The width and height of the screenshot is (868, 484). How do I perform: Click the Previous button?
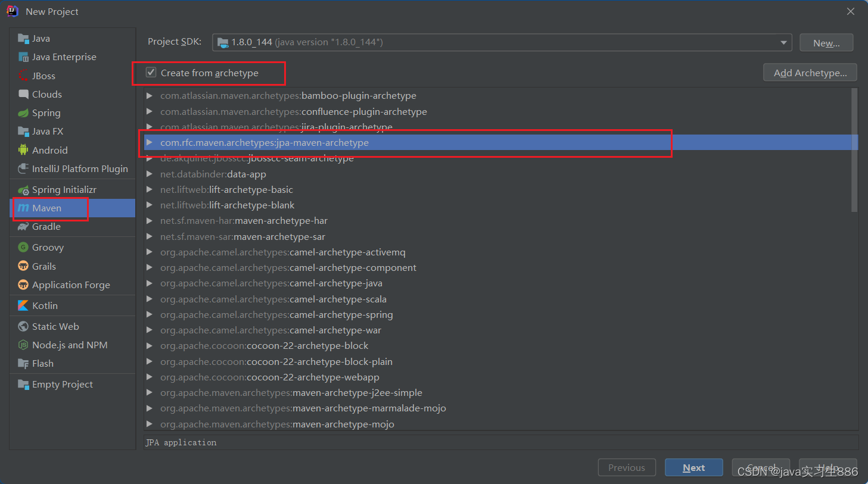click(x=627, y=467)
